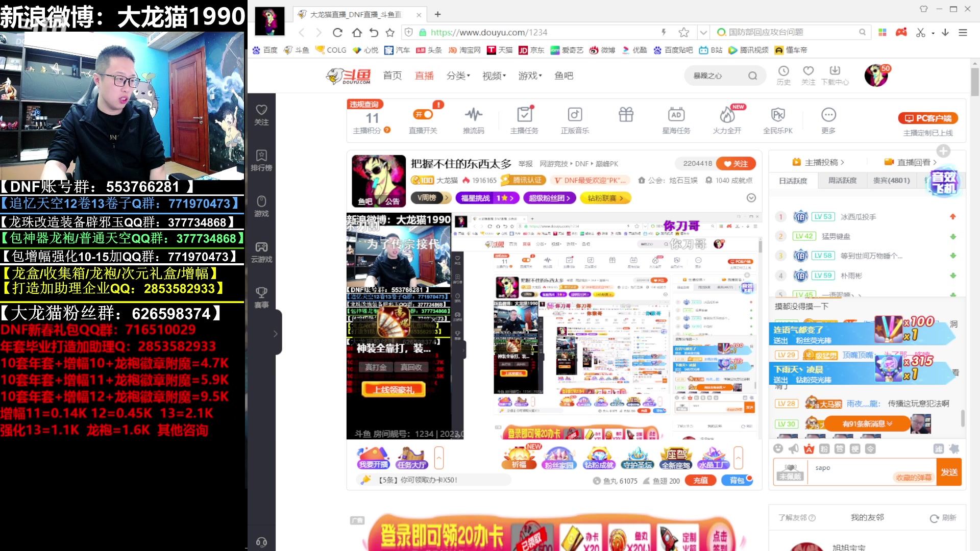Image resolution: width=980 pixels, height=551 pixels.
Task: Click the PC客户端 button
Action: (x=928, y=118)
